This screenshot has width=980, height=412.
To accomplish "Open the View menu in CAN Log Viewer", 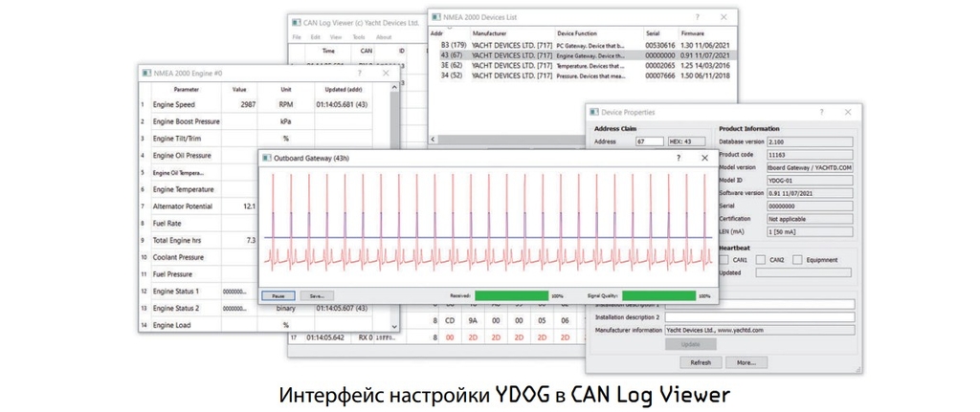I will [336, 37].
